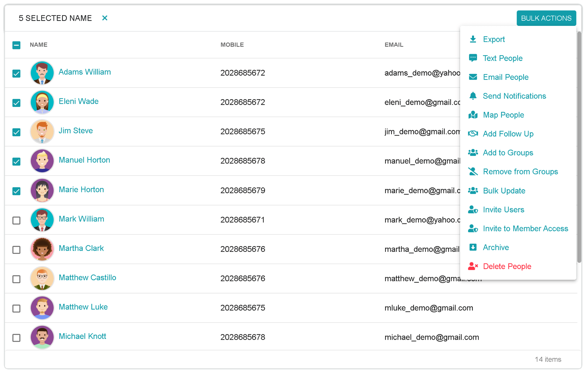Open Adams William's avatar
Viewport: 588px width, 370px height.
42,73
